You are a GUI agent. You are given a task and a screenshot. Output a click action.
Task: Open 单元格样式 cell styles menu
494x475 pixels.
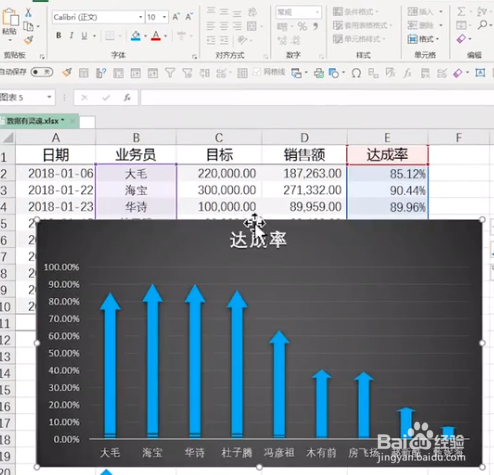point(359,39)
